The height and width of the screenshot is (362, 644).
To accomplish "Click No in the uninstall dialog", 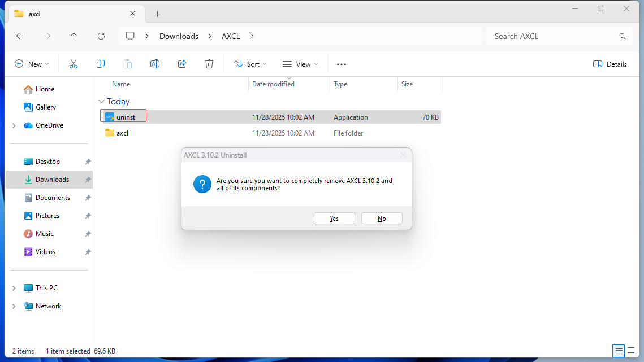I will (382, 219).
